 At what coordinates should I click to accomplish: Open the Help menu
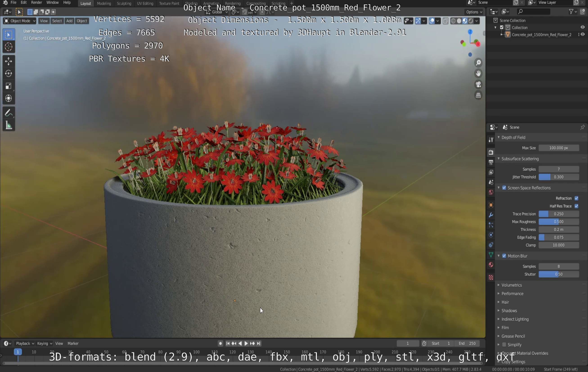pos(67,3)
